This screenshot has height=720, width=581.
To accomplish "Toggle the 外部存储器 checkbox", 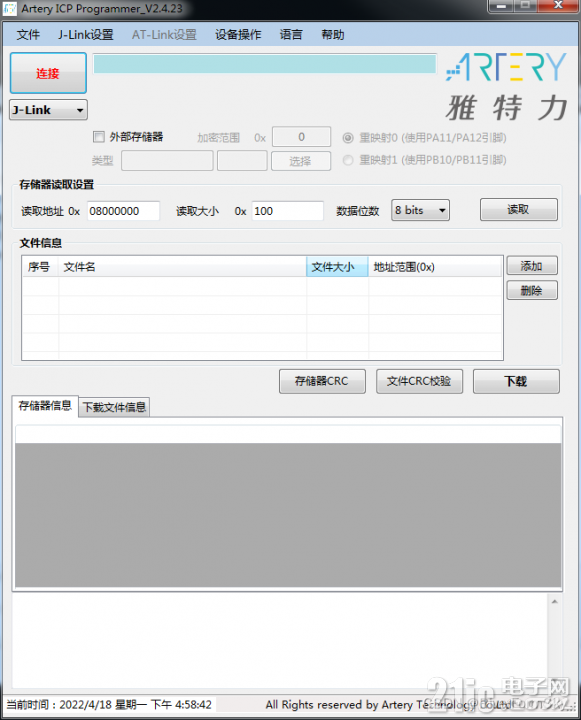I will pos(99,137).
